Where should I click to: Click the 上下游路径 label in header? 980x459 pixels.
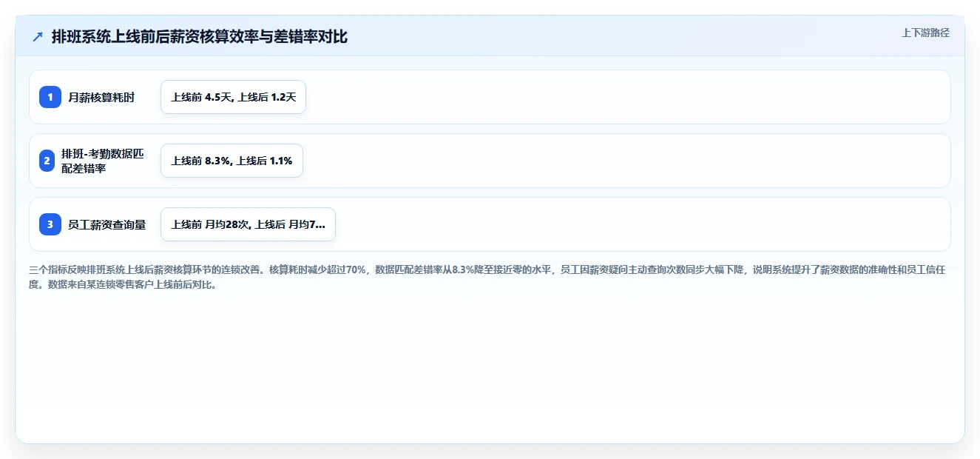tap(925, 33)
